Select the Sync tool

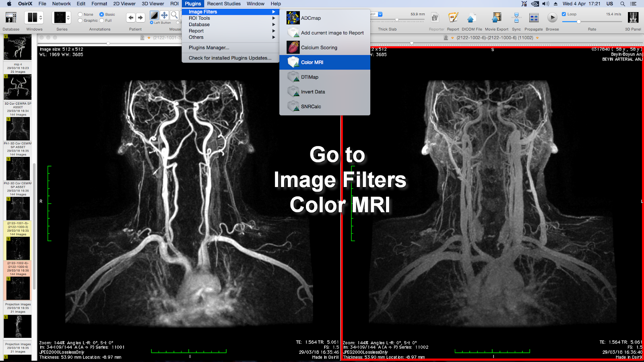click(x=516, y=18)
